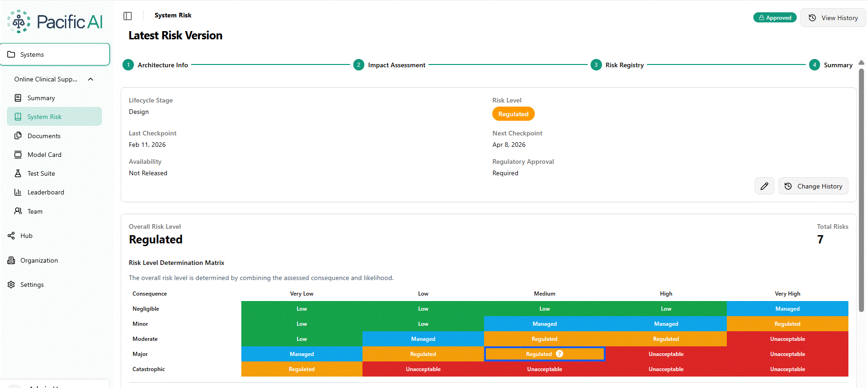Click the Lifecycle Stage Design value
The width and height of the screenshot is (868, 388).
pyautogui.click(x=138, y=112)
